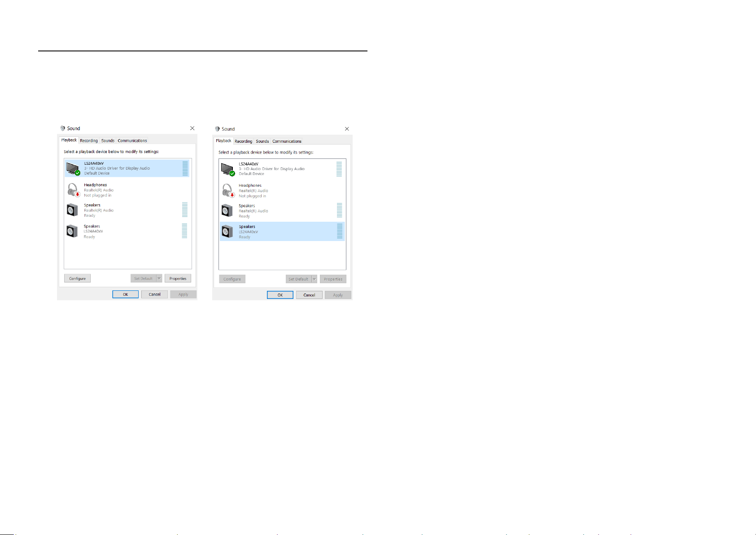
Task: Click Realtek Speakers icon in left Sound window
Action: coord(72,210)
